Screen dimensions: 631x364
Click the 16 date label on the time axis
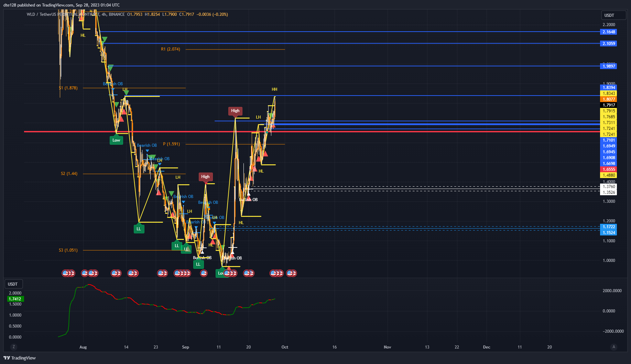pyautogui.click(x=335, y=347)
